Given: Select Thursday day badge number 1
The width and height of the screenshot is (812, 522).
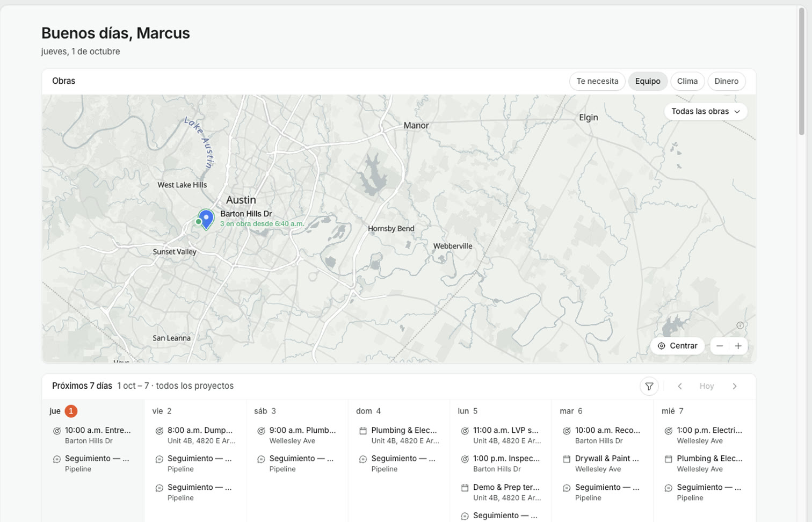Looking at the screenshot, I should pyautogui.click(x=71, y=411).
